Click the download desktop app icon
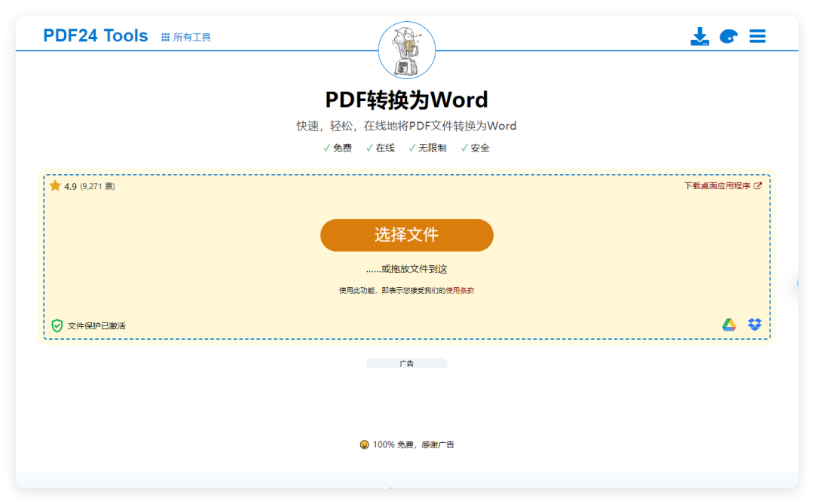The image size is (814, 504). (x=699, y=36)
